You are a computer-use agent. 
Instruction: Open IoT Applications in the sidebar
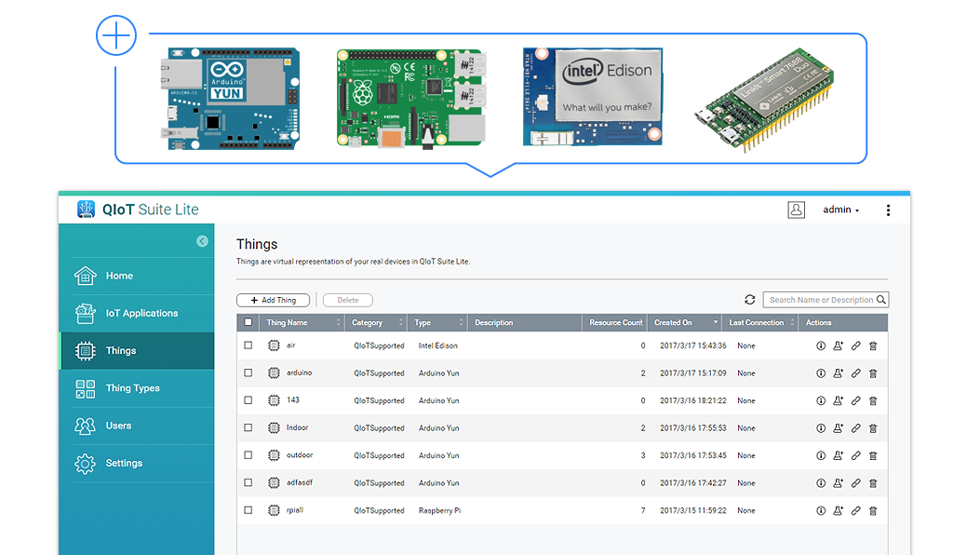(138, 314)
